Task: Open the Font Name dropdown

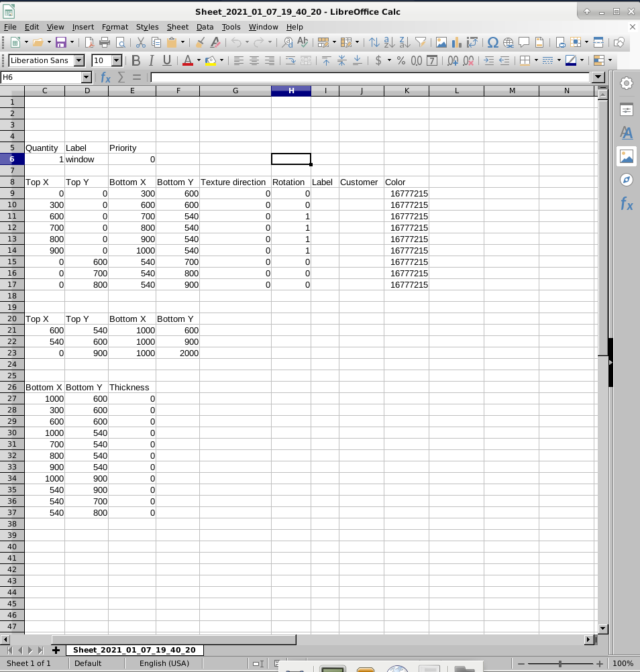Action: coord(79,60)
